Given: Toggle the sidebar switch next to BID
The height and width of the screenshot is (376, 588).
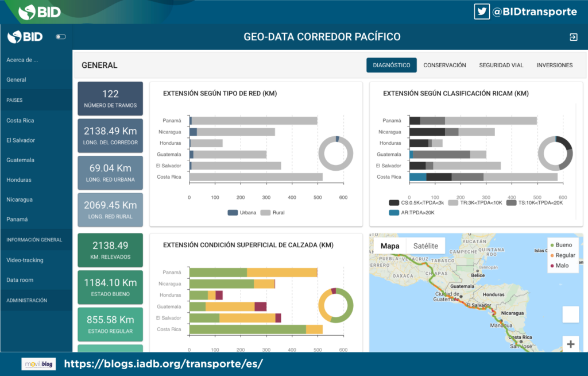Looking at the screenshot, I should pos(60,37).
